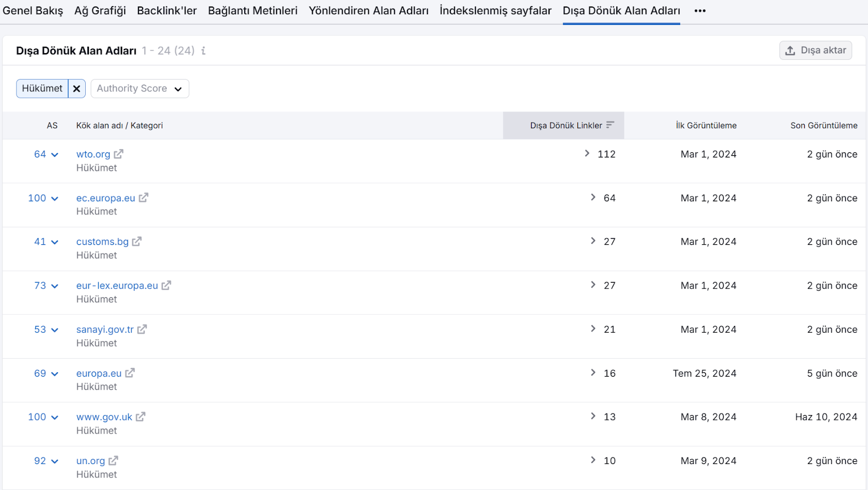This screenshot has width=868, height=490.
Task: Open the sanayi.gov.tr domain link
Action: tap(105, 329)
